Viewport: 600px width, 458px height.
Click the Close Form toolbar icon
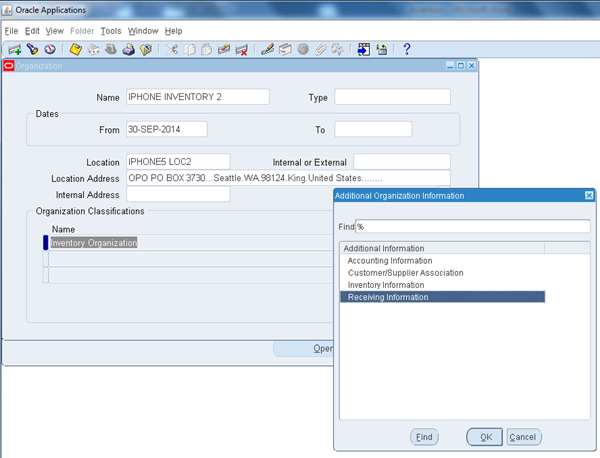pyautogui.click(x=146, y=49)
